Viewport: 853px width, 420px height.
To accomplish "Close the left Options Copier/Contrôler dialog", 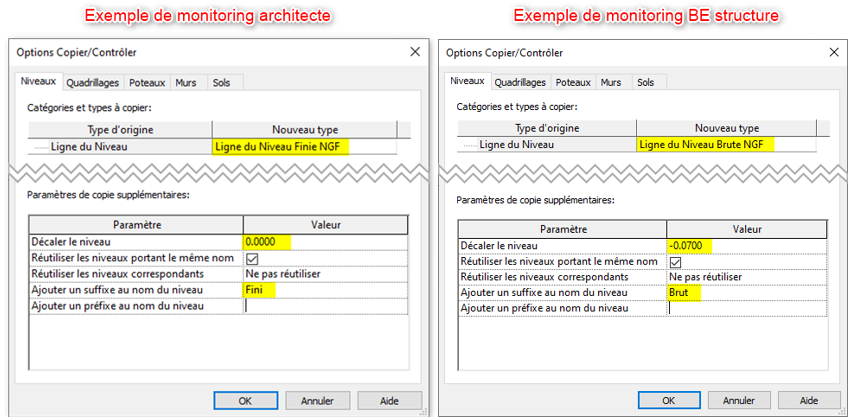I will 414,52.
